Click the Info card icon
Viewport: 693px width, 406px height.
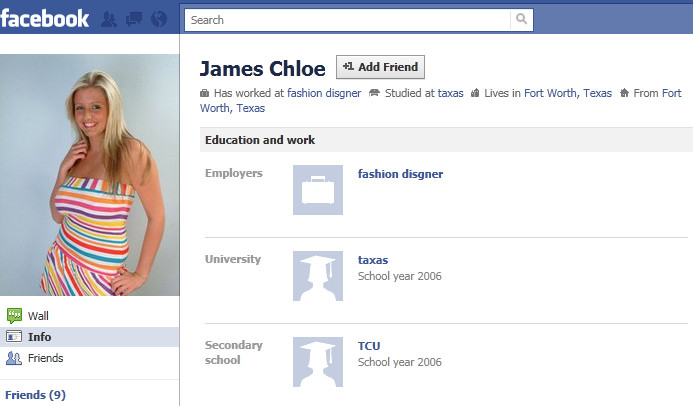point(14,337)
